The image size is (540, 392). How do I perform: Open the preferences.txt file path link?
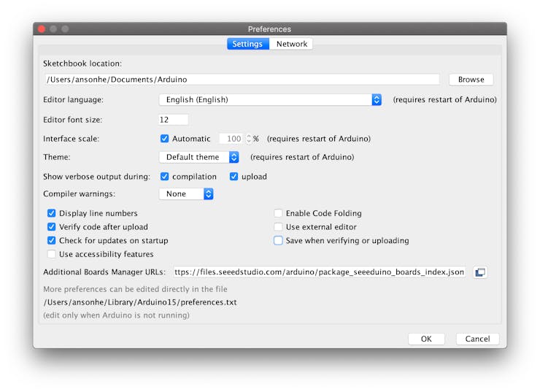[140, 302]
